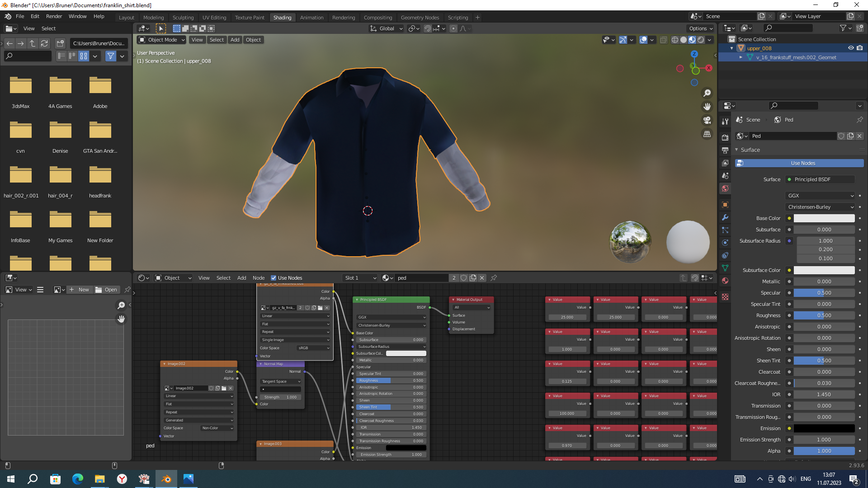
Task: Open GGX distribution dropdown in properties panel
Action: pyautogui.click(x=820, y=196)
